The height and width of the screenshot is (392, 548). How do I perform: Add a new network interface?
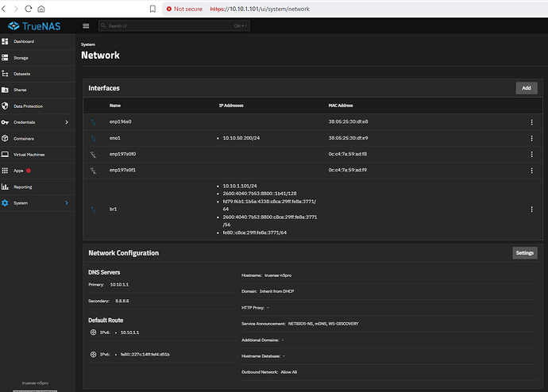coord(527,88)
